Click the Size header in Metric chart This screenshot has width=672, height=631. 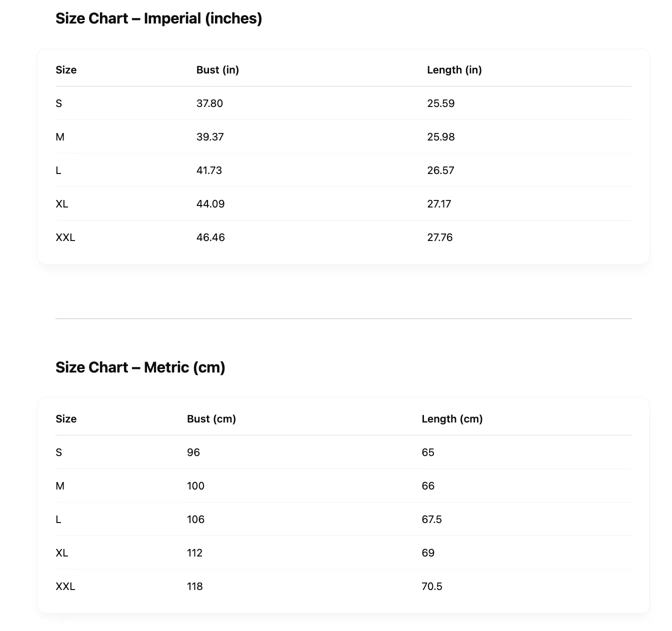[x=66, y=419]
